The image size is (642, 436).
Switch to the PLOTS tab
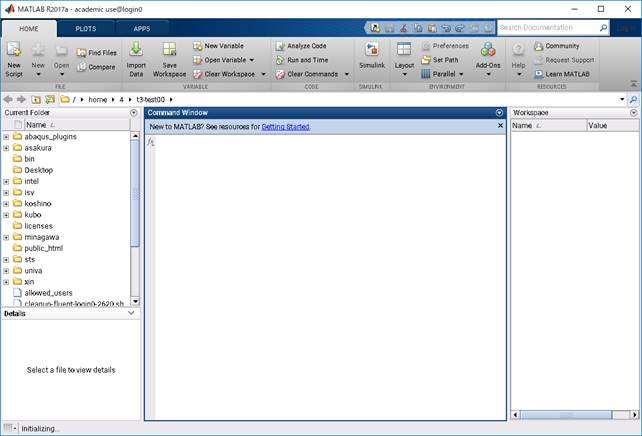(x=86, y=29)
